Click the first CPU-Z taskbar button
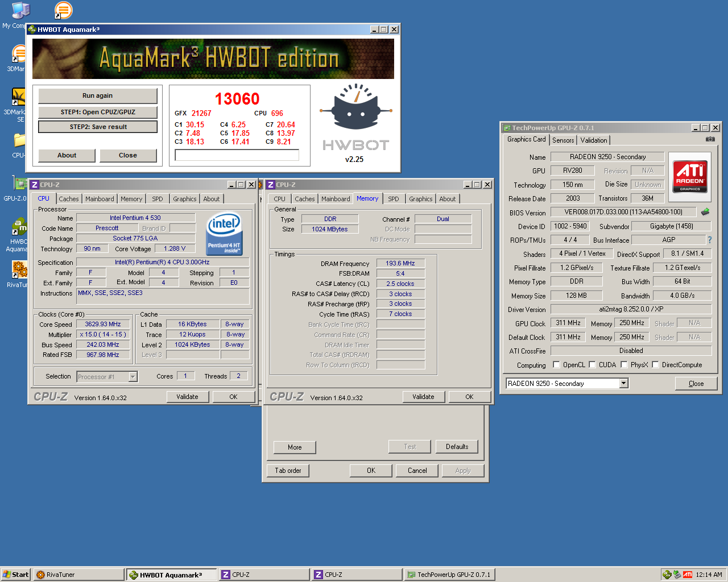Image resolution: width=728 pixels, height=582 pixels. pos(264,575)
